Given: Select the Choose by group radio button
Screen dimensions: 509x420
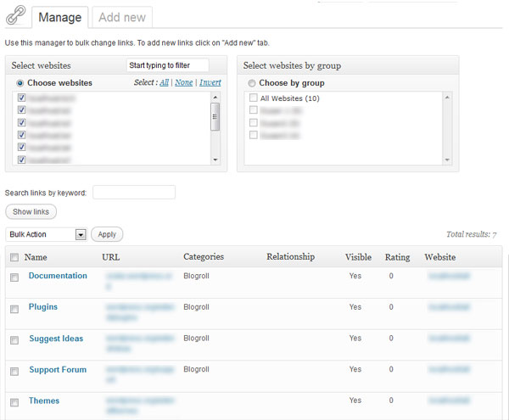Looking at the screenshot, I should tap(251, 83).
